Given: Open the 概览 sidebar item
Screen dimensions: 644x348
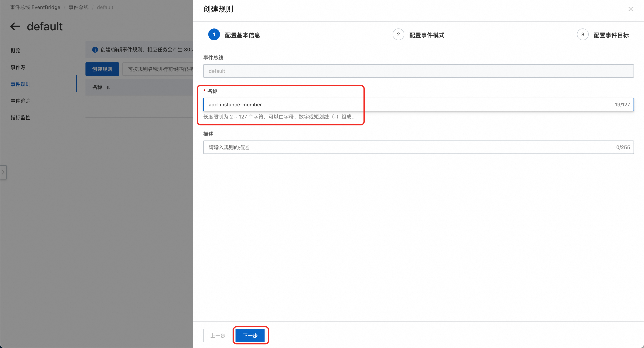Looking at the screenshot, I should coord(16,50).
